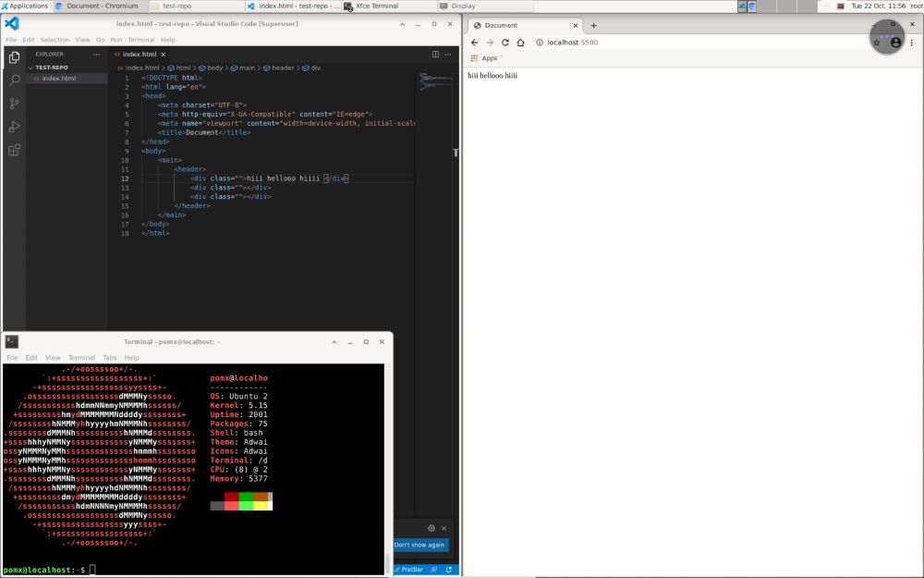Open a new tab in Chromium

(x=594, y=25)
